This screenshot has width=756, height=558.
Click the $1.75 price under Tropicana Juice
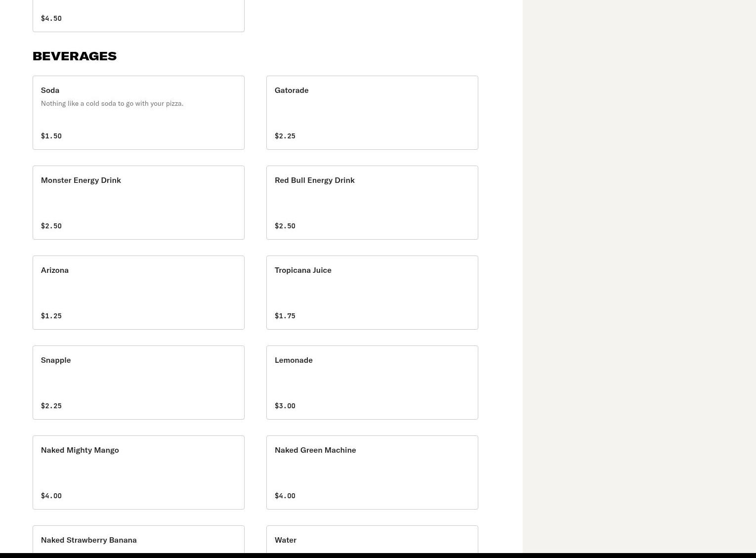tap(285, 316)
